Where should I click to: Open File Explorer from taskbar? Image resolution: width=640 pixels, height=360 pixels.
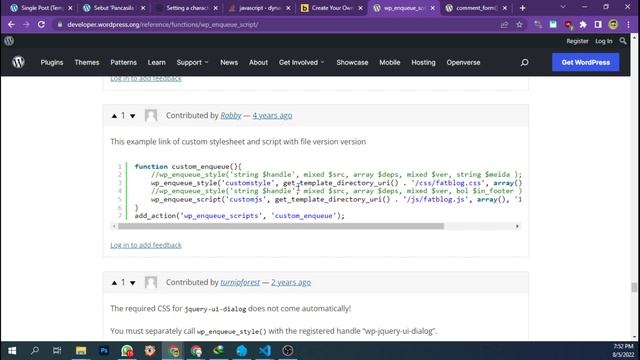click(81, 351)
